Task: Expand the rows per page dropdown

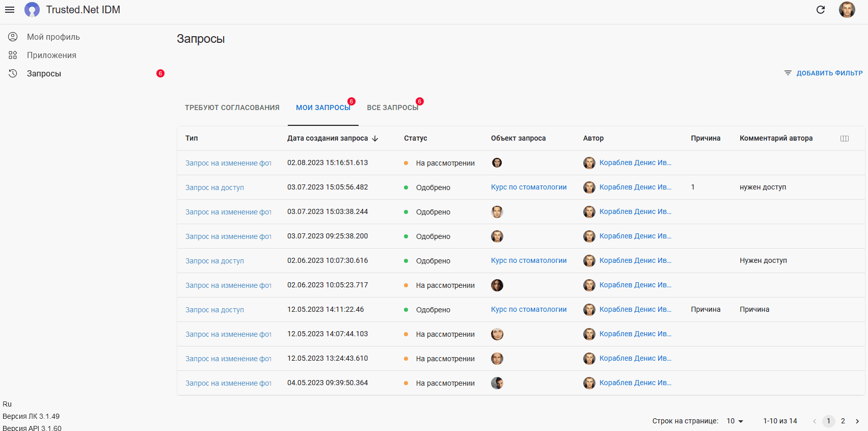Action: 735,421
